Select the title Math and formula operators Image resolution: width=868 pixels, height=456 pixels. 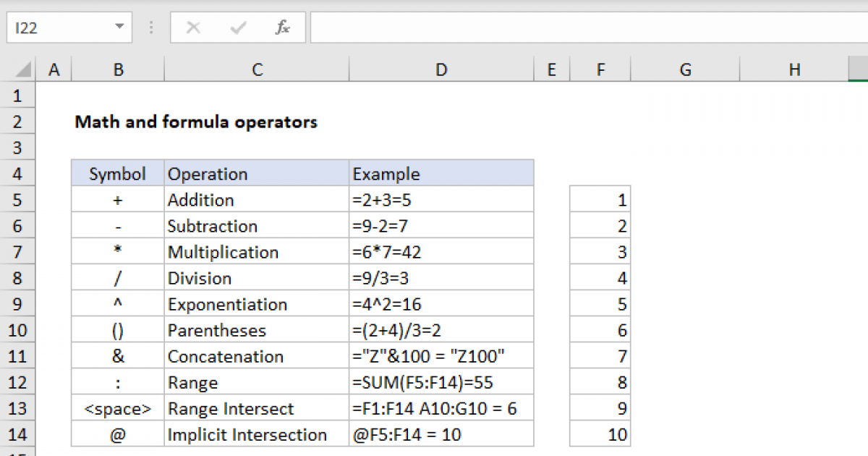[195, 122]
